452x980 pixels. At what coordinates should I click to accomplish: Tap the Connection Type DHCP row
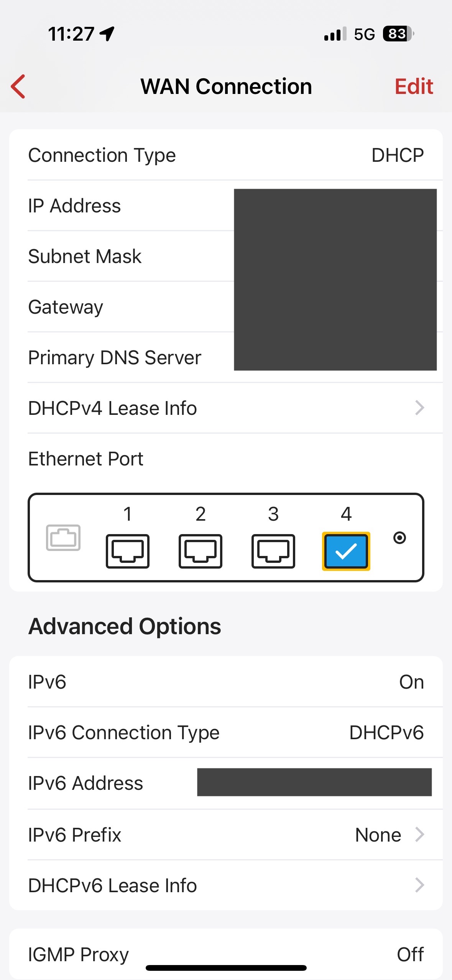226,155
